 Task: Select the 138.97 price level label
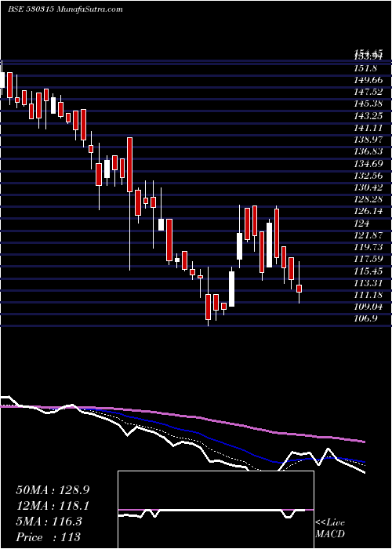click(x=368, y=140)
